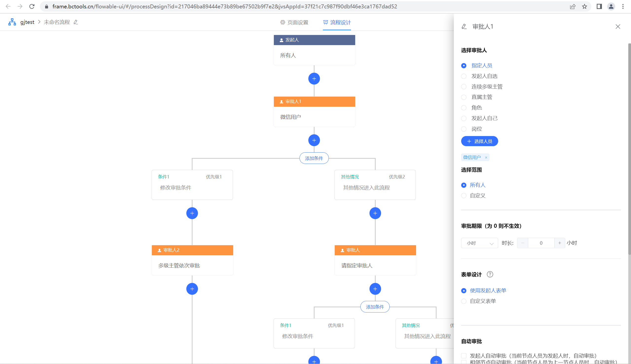The width and height of the screenshot is (631, 364).
Task: Decrease 时长 with minus stepper
Action: (x=523, y=243)
